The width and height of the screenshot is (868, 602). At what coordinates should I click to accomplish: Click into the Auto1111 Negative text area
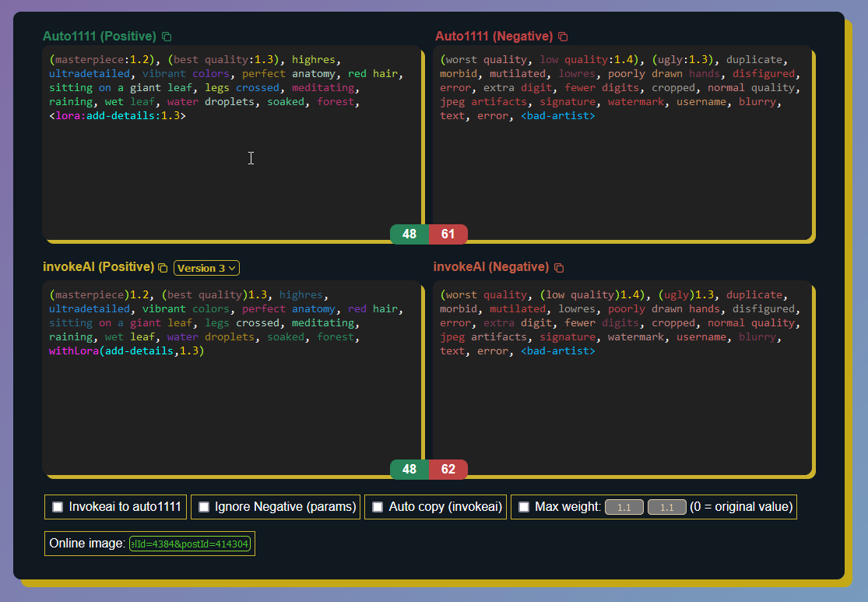(x=622, y=143)
